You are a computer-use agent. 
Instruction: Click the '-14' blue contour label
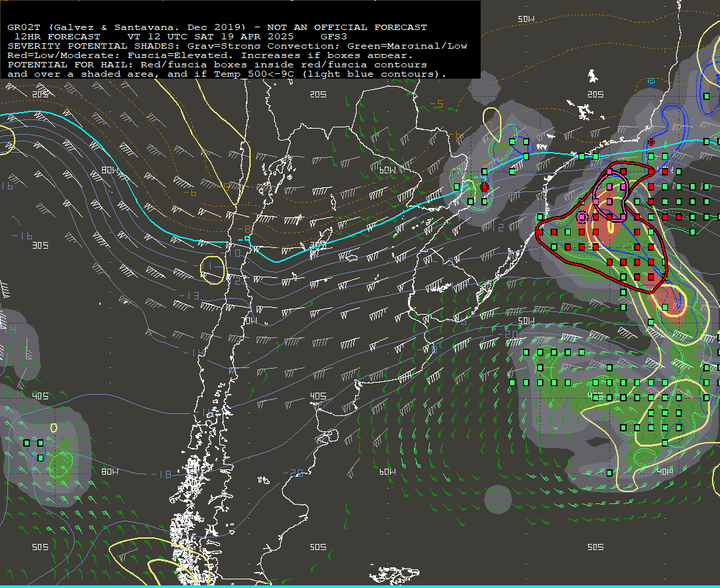point(194,353)
